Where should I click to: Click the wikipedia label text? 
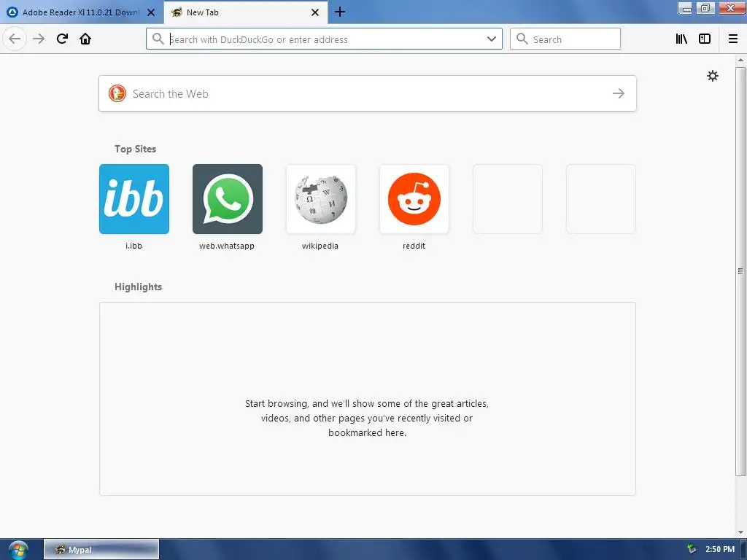320,246
